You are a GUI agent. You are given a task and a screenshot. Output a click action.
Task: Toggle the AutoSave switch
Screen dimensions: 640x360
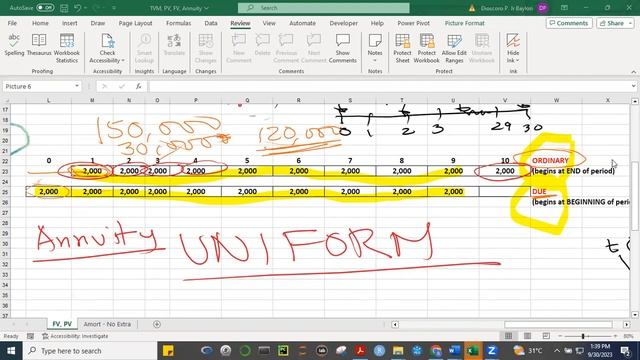coord(45,8)
